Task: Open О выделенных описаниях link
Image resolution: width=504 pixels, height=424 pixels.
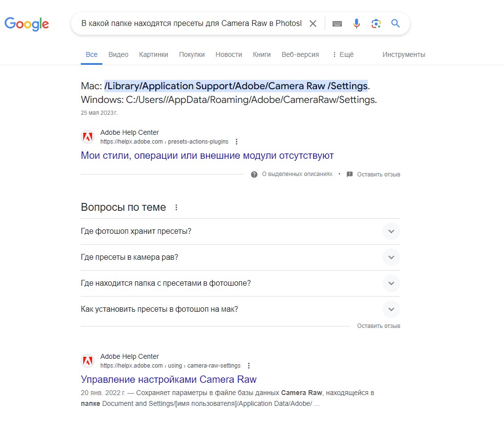Action: coord(297,174)
